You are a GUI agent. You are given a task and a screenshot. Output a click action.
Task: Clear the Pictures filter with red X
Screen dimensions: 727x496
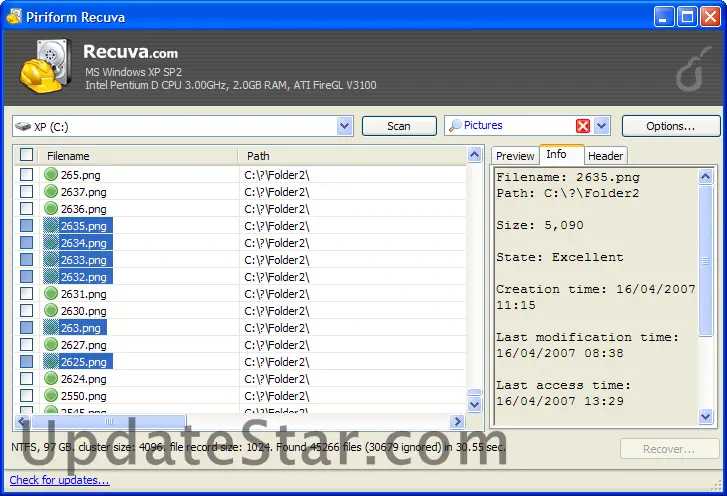[x=583, y=126]
